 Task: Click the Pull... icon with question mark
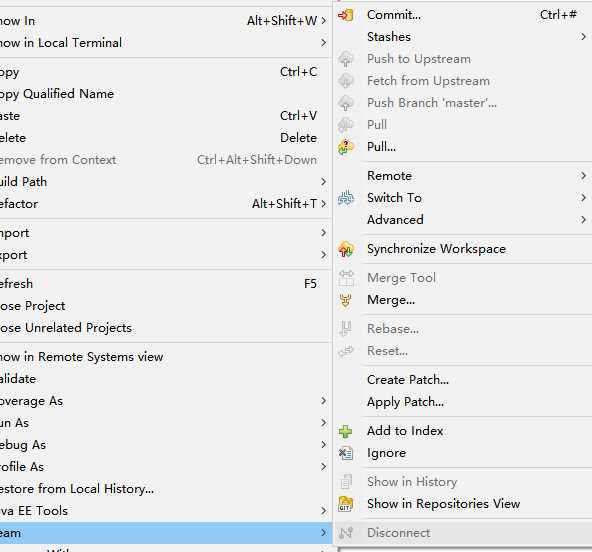(345, 147)
